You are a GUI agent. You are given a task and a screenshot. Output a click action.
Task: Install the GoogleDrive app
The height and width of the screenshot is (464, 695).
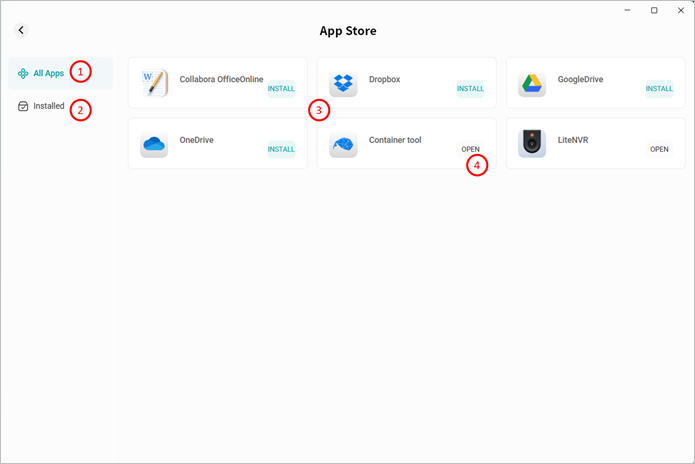(659, 89)
